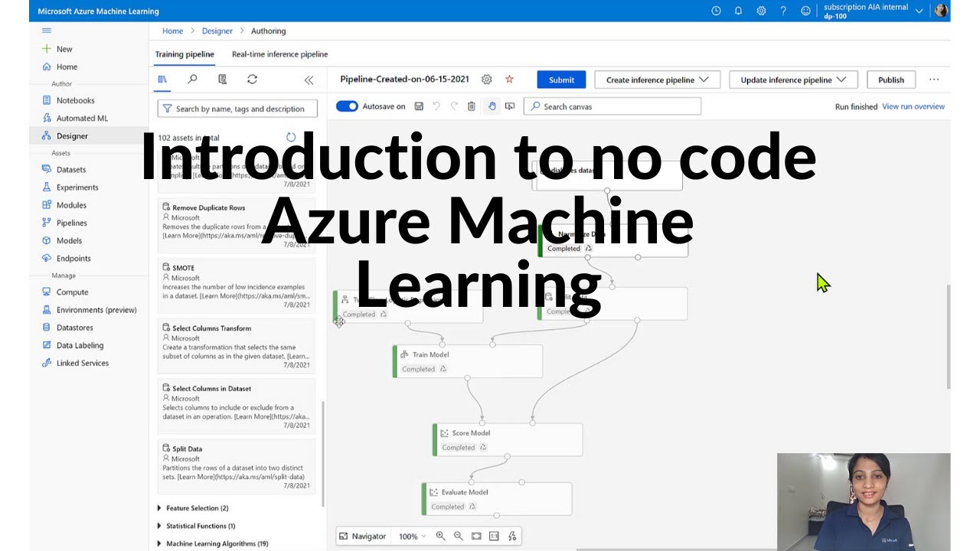Select the pan hand tool
Screen dimensions: 980x551
click(492, 106)
